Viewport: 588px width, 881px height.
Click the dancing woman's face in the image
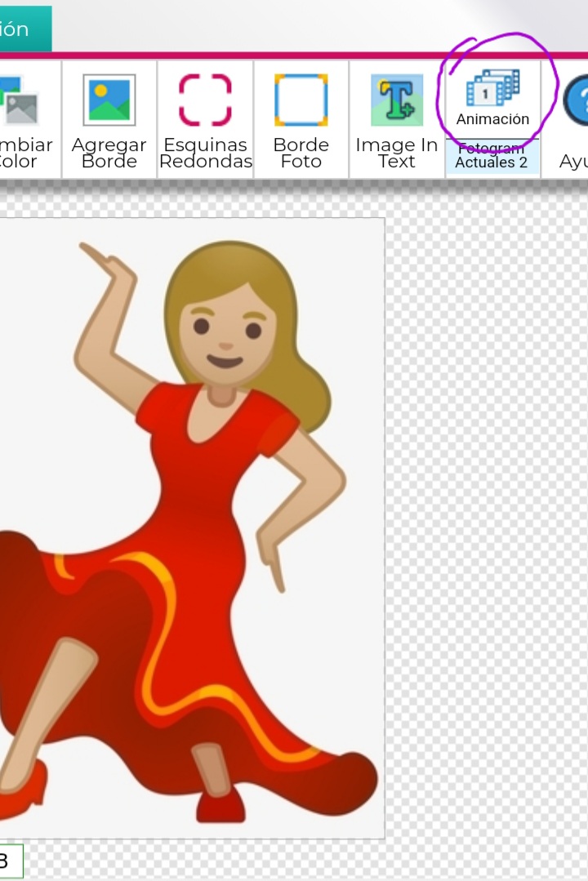tap(227, 335)
